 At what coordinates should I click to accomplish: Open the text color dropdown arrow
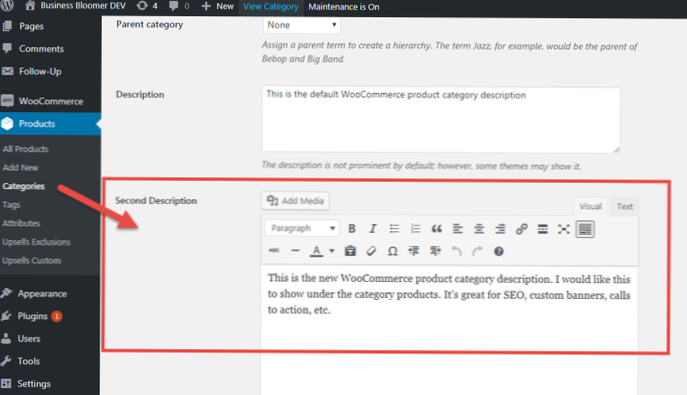coord(332,251)
